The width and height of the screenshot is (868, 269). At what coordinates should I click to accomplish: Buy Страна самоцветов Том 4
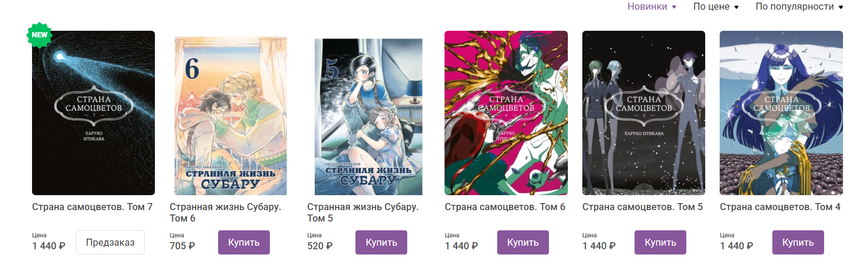pos(798,242)
